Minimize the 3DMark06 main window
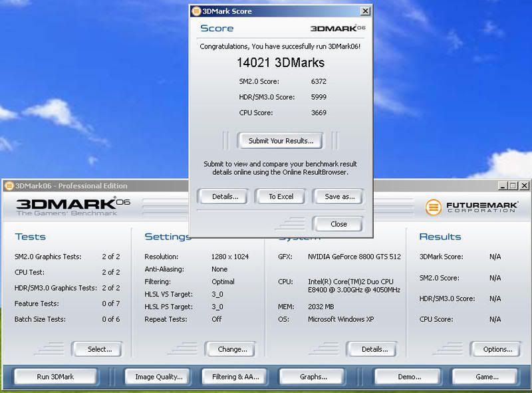The image size is (532, 393). pyautogui.click(x=503, y=186)
